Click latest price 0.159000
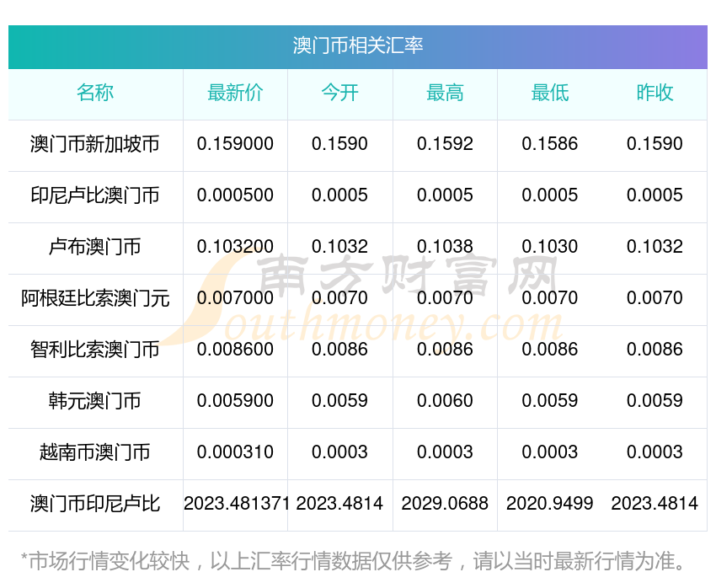The height and width of the screenshot is (588, 716). click(235, 144)
